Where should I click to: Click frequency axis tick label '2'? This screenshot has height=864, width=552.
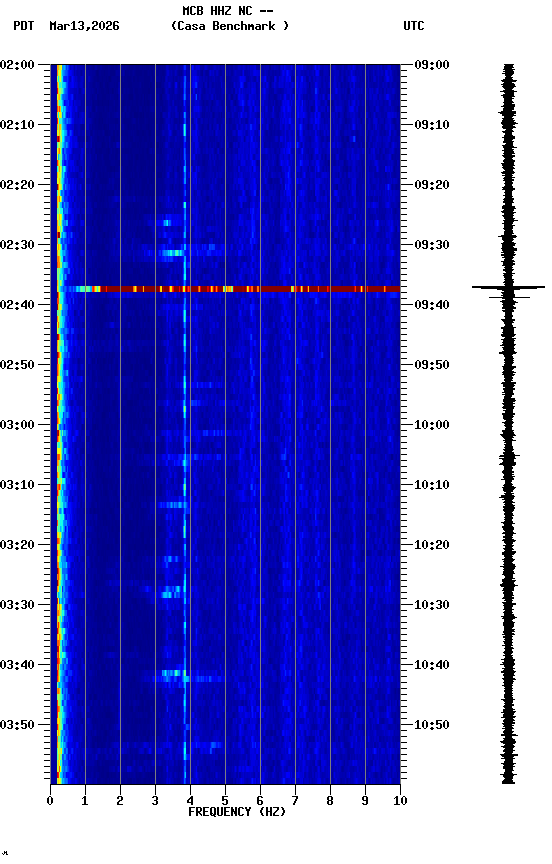click(x=120, y=801)
